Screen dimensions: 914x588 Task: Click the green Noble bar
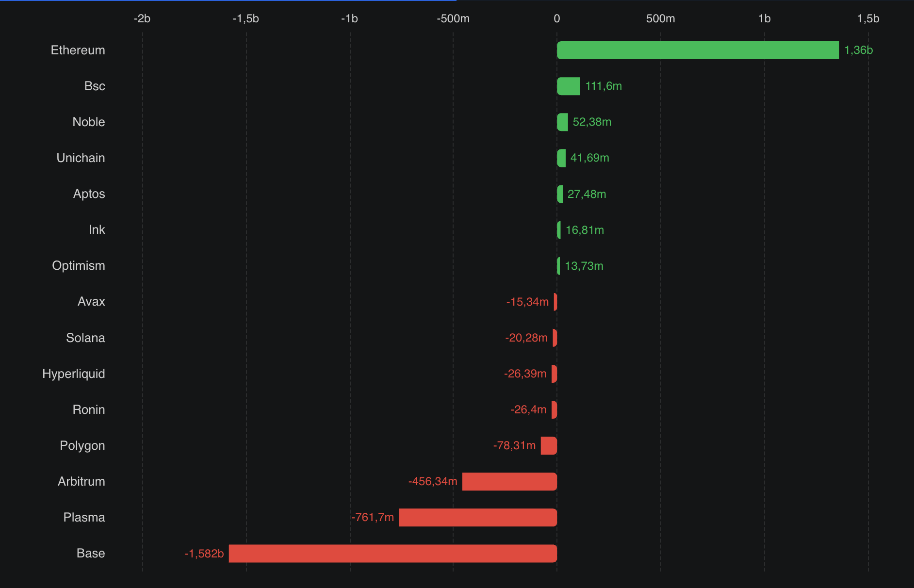(x=562, y=122)
